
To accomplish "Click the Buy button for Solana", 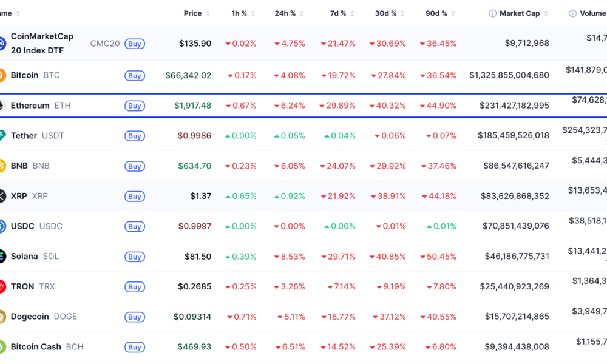I will click(x=134, y=257).
